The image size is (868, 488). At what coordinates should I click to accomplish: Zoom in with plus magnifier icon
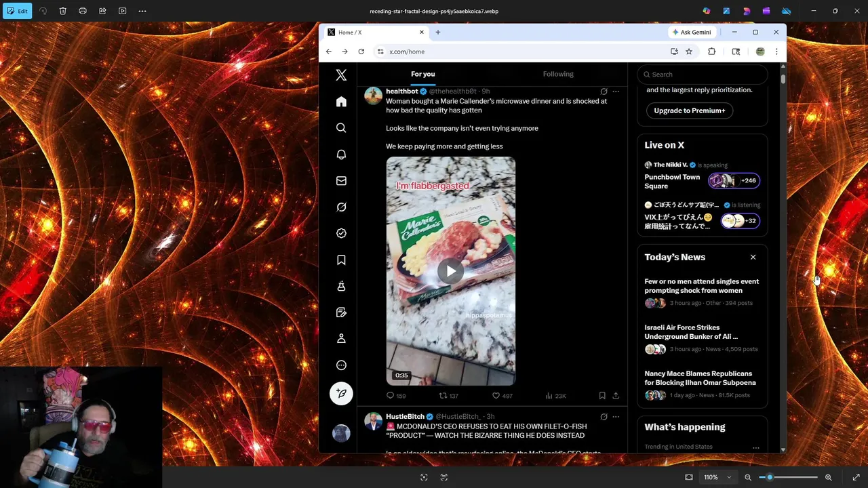(x=829, y=477)
